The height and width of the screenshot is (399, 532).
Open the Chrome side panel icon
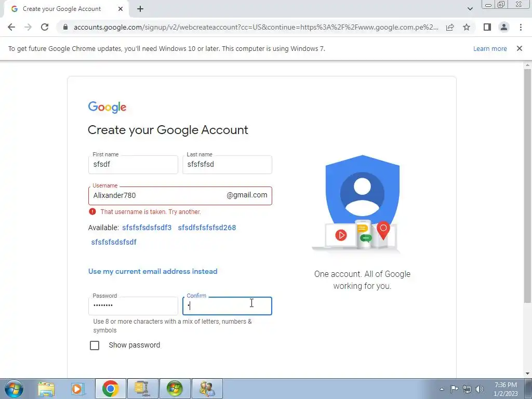[x=487, y=27]
